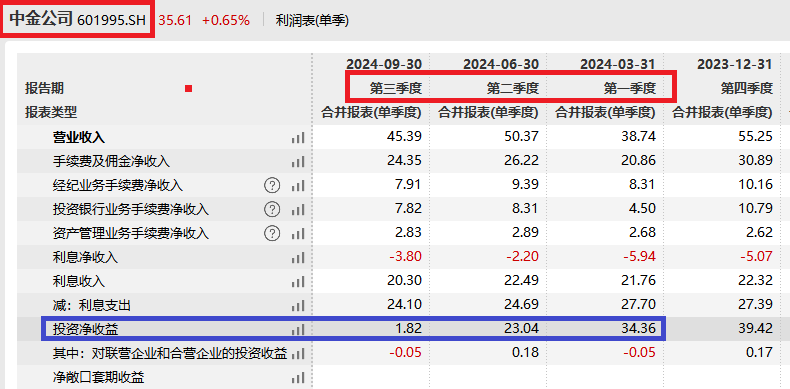Select the 2024-03-31 column header
This screenshot has height=389, width=790.
(618, 64)
